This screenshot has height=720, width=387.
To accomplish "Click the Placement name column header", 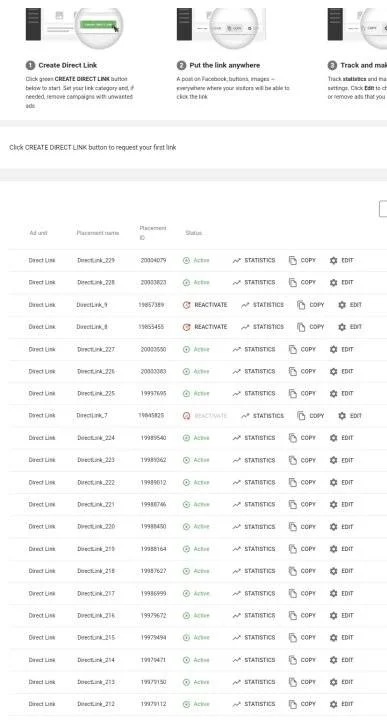I will (98, 233).
